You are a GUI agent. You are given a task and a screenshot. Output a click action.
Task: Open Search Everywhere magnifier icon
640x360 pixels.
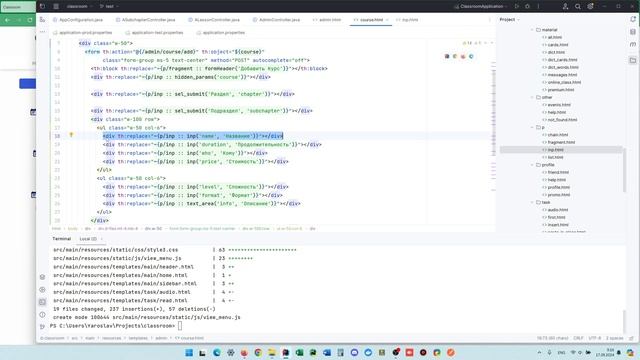[578, 7]
